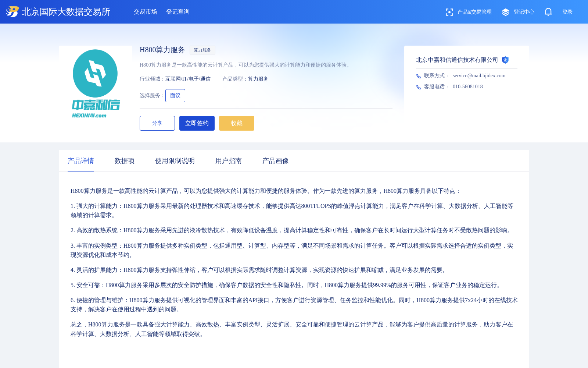The image size is (588, 368).
Task: Click the gray product description under title
Action: point(246,65)
